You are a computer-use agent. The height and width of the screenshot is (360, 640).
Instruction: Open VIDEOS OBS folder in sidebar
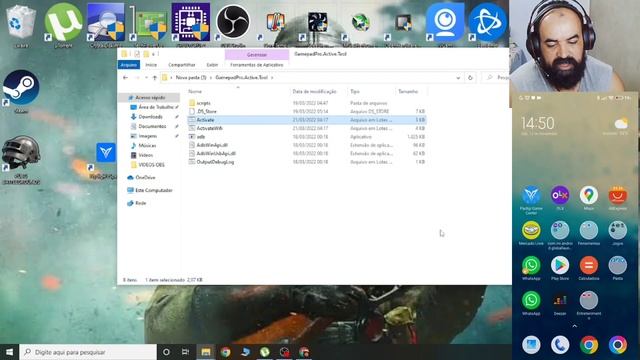tap(151, 165)
